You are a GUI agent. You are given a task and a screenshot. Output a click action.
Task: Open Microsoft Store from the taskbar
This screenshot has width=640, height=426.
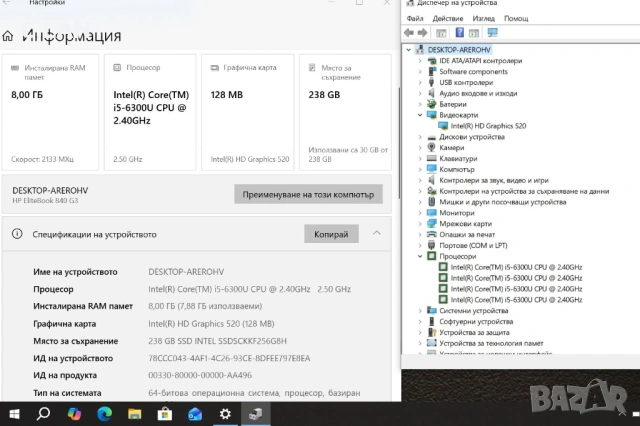click(x=165, y=414)
